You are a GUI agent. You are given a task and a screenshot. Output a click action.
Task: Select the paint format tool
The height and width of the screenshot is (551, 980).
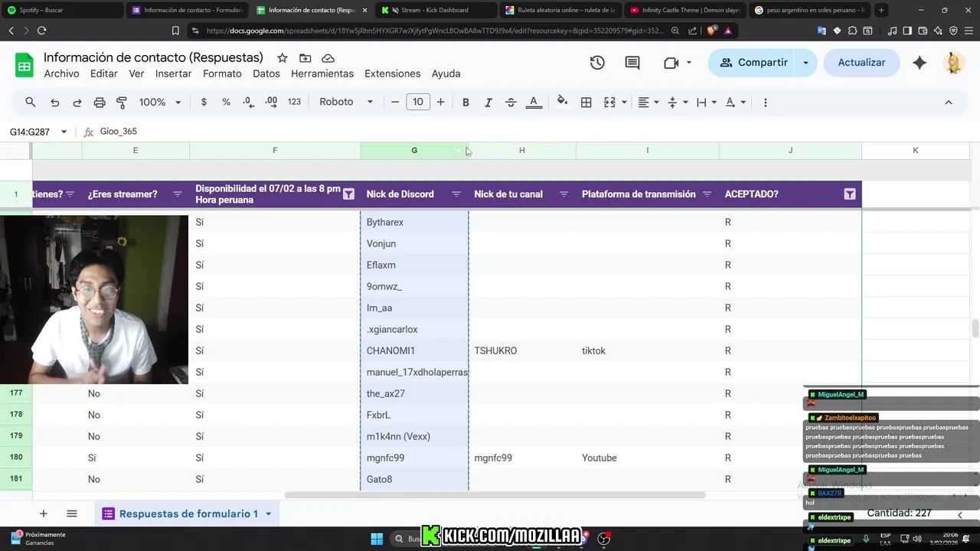pyautogui.click(x=122, y=102)
